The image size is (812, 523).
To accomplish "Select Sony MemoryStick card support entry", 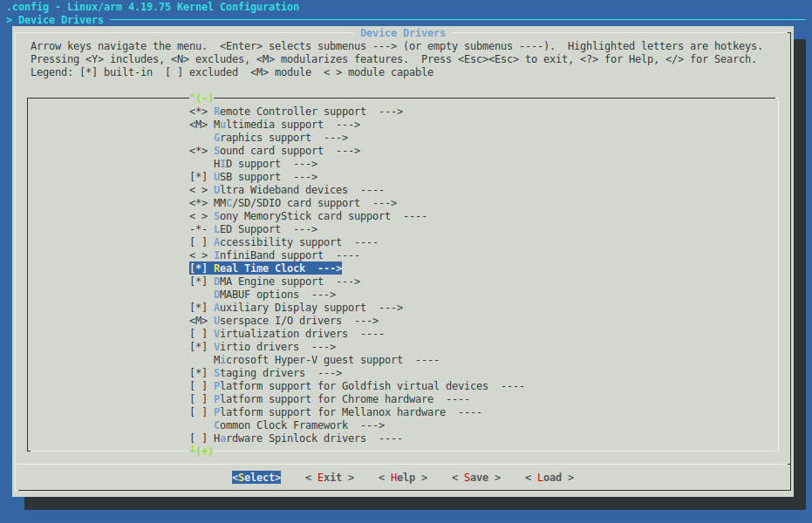I will (302, 215).
